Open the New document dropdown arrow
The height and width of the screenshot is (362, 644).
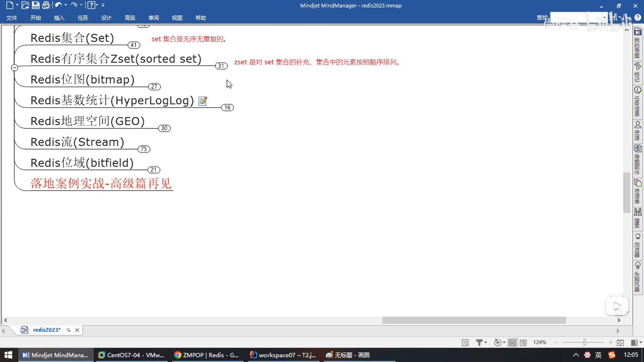(x=17, y=5)
